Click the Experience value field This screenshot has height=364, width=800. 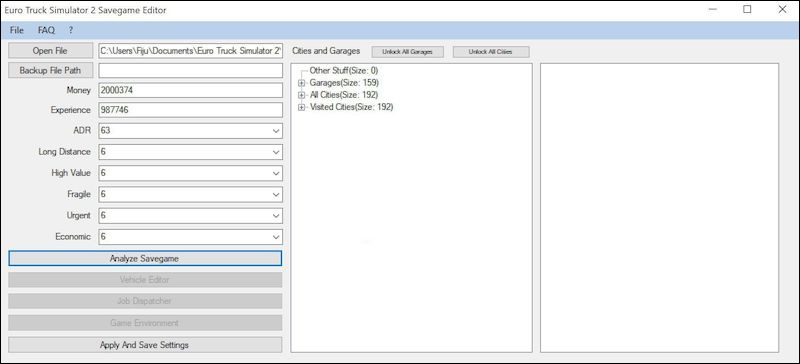coord(190,110)
